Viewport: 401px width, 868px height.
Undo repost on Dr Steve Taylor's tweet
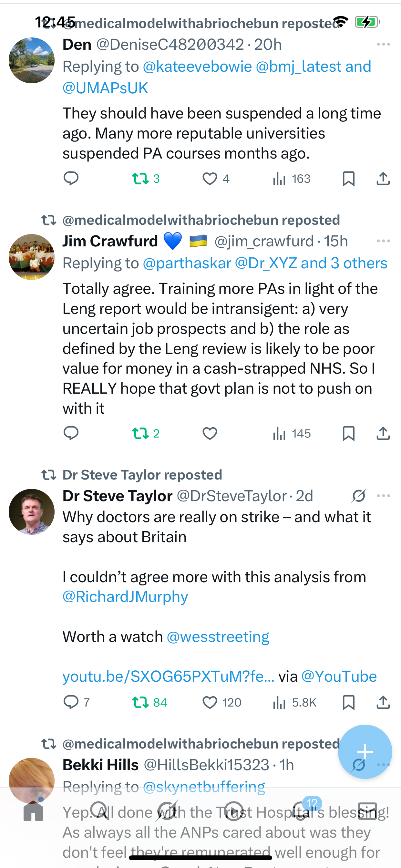pos(140,703)
